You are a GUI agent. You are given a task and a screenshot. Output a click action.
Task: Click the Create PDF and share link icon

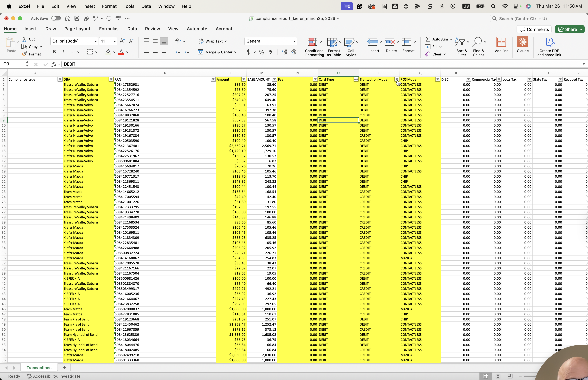(550, 42)
